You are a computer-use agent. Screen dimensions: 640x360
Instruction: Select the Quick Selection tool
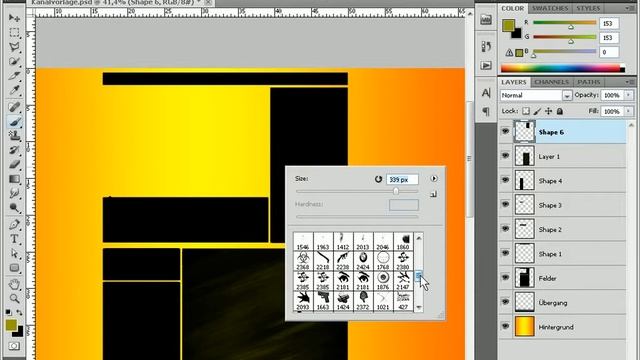[x=14, y=61]
